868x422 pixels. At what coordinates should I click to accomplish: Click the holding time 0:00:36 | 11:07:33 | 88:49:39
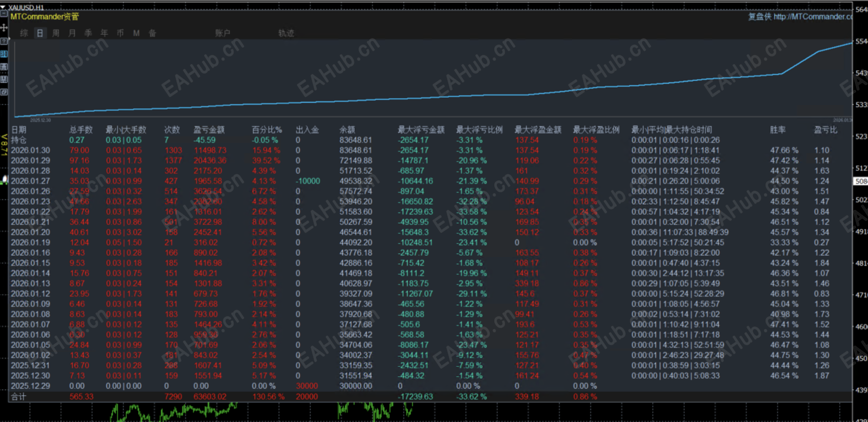click(680, 232)
